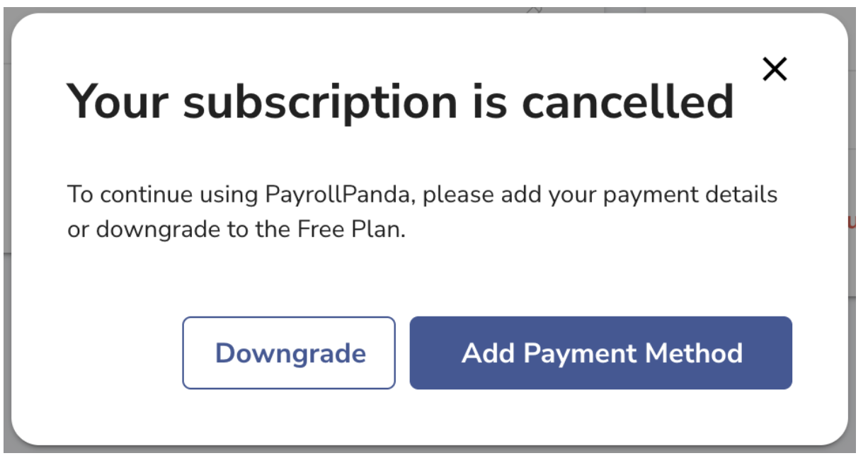The height and width of the screenshot is (463, 868).
Task: Click the "Your subscription is cancelled" heading
Action: click(400, 101)
